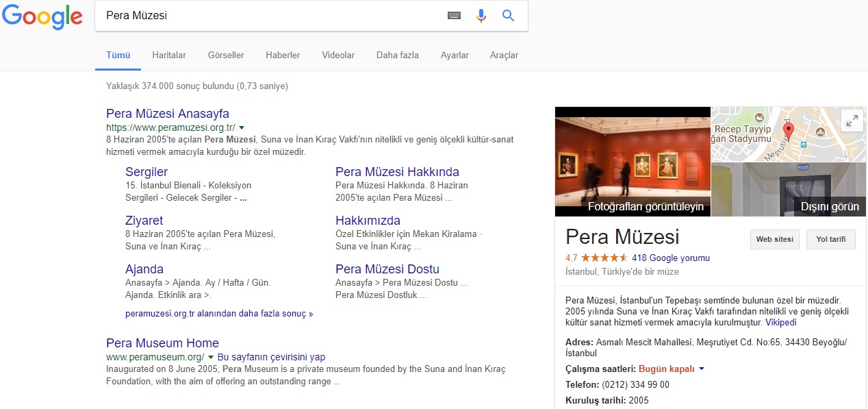868x409 pixels.
Task: Open the Araçlar search tools
Action: (x=504, y=55)
